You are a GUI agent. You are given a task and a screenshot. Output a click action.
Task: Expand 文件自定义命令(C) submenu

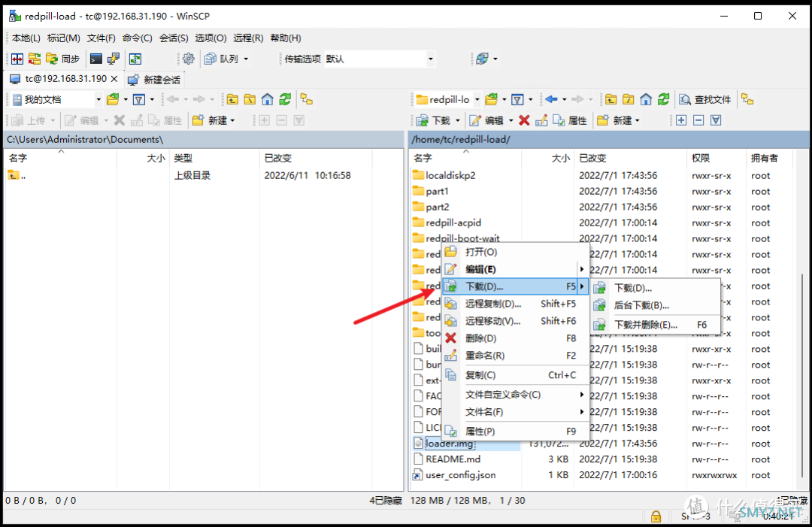click(516, 395)
